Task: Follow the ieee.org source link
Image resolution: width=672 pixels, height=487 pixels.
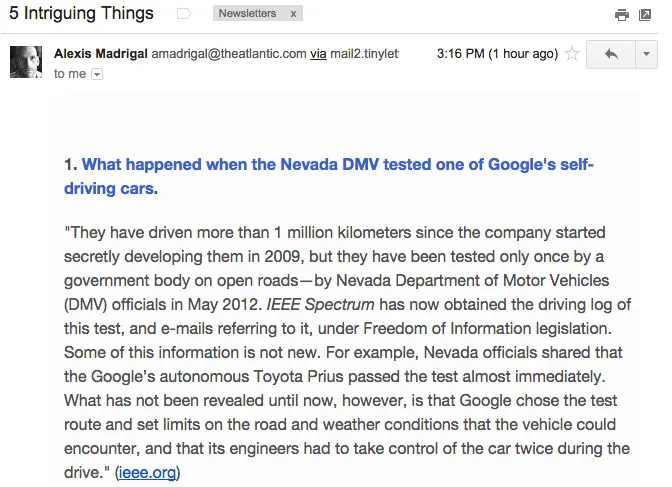Action: [x=147, y=472]
